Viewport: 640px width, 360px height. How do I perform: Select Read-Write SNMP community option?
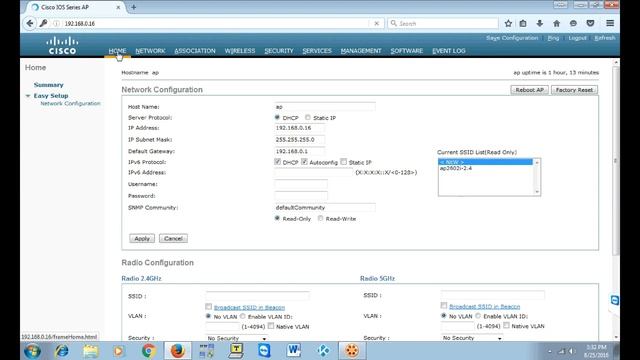click(320, 218)
